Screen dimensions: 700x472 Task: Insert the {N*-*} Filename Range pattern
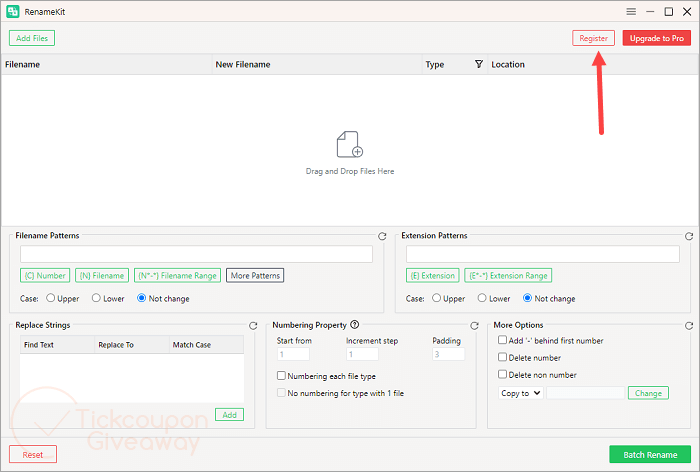(x=177, y=276)
